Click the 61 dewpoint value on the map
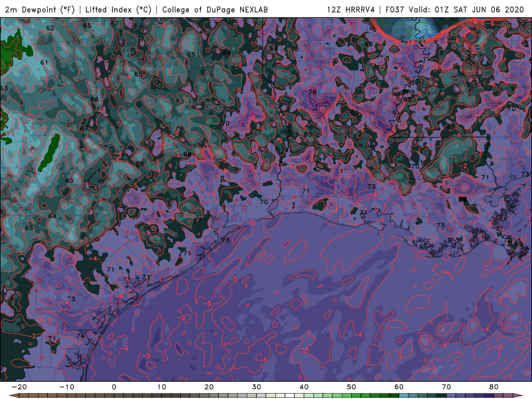Image resolution: width=532 pixels, height=399 pixels. coord(44,63)
